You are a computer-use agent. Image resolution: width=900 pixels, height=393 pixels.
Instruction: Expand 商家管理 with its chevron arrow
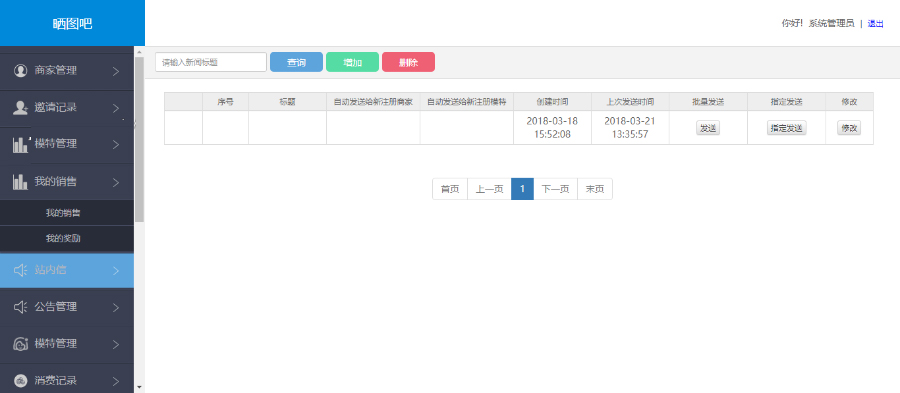[116, 71]
